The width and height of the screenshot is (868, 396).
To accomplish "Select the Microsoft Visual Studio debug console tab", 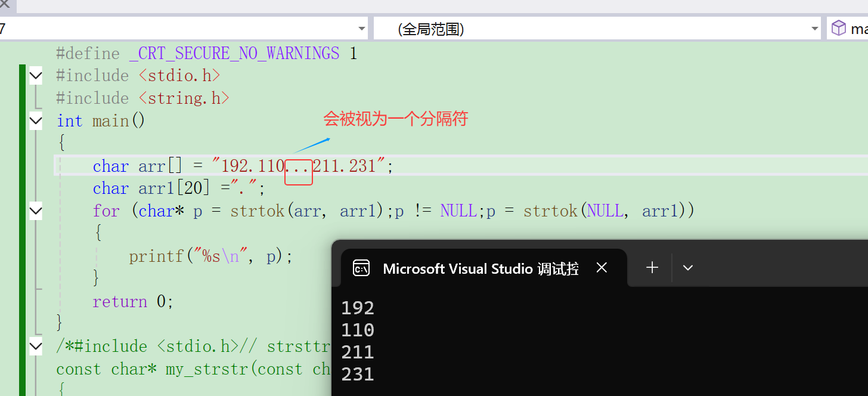I will coord(483,268).
